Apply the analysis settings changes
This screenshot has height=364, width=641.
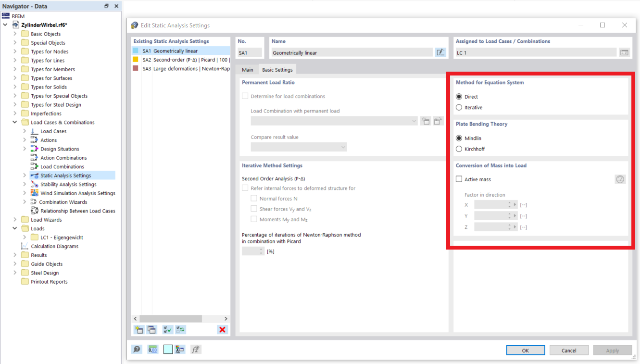click(x=612, y=350)
